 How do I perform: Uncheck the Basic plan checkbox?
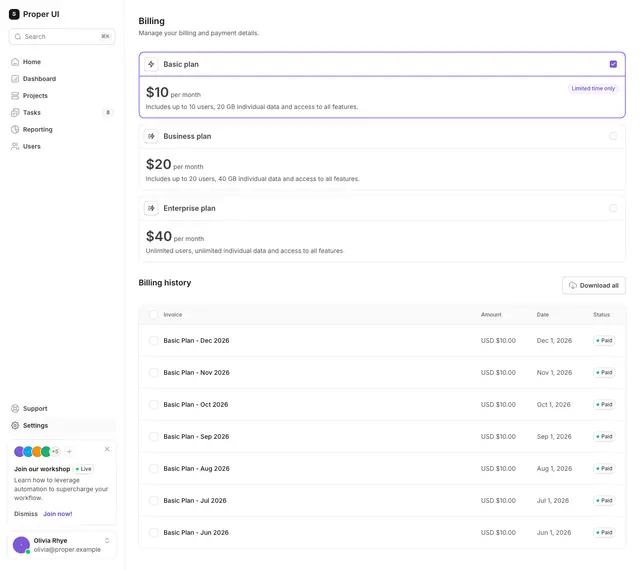click(613, 64)
